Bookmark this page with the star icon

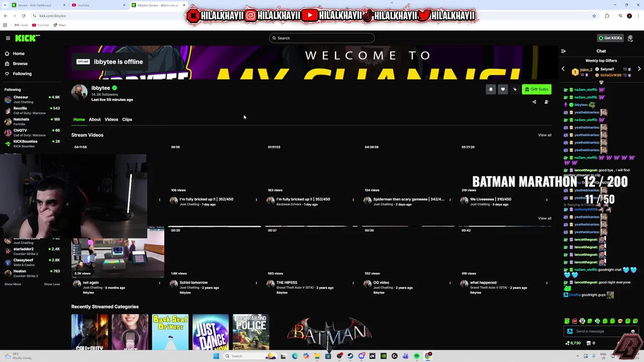click(594, 16)
